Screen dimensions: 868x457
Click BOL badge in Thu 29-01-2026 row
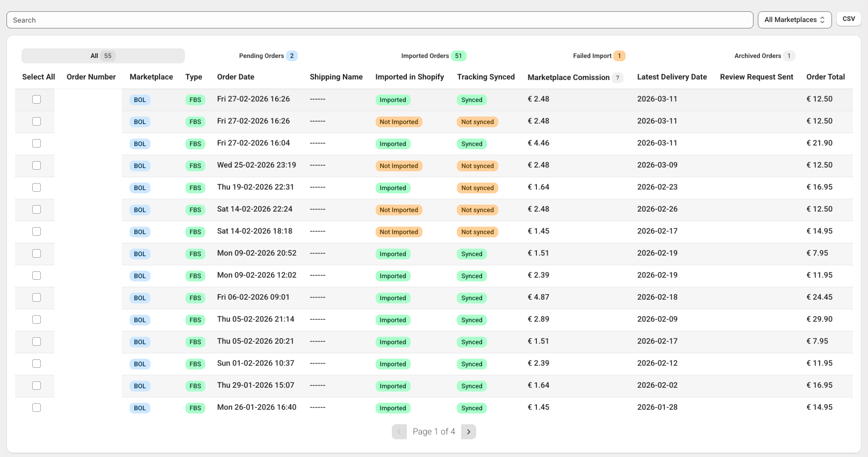pyautogui.click(x=140, y=386)
